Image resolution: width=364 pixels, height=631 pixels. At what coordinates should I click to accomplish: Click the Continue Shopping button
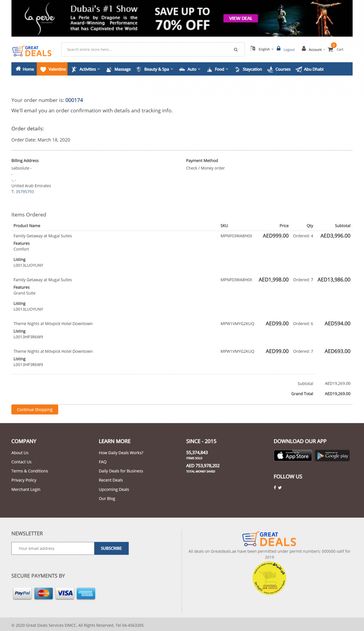tap(35, 409)
